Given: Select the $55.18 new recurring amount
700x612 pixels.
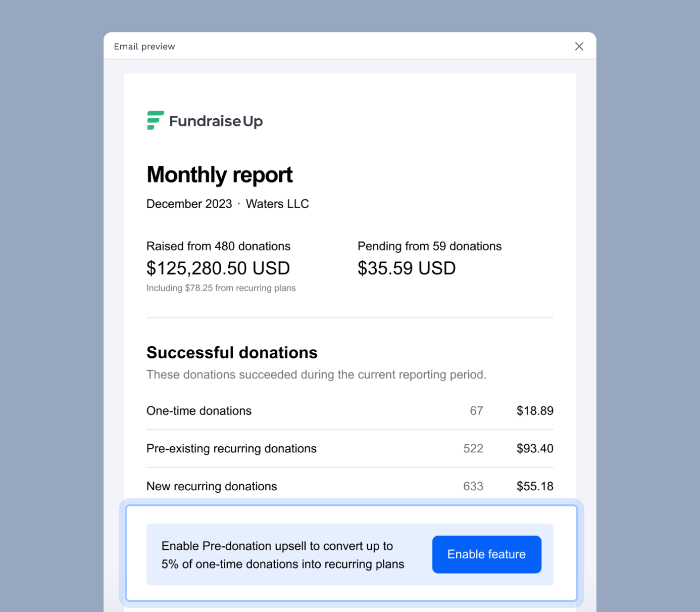Looking at the screenshot, I should pyautogui.click(x=534, y=486).
